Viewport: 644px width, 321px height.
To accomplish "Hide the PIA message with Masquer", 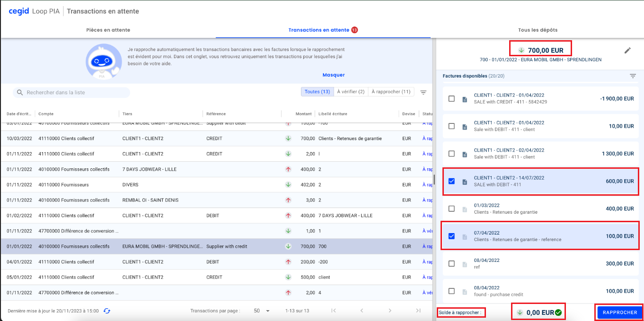I will [x=334, y=75].
